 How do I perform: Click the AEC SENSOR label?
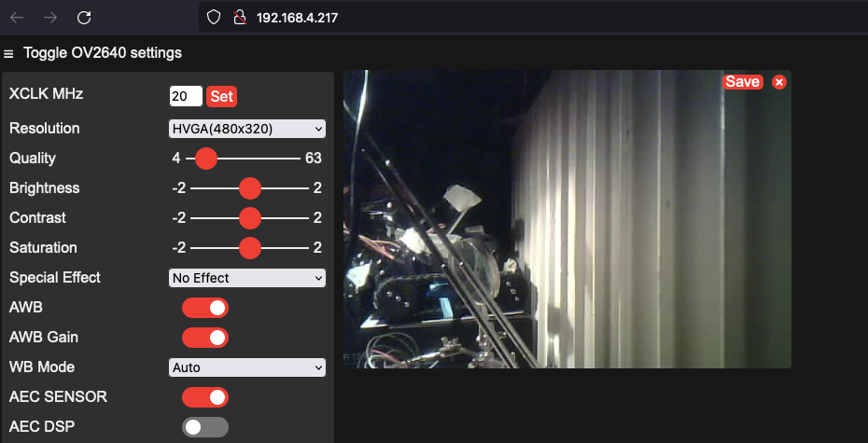58,396
